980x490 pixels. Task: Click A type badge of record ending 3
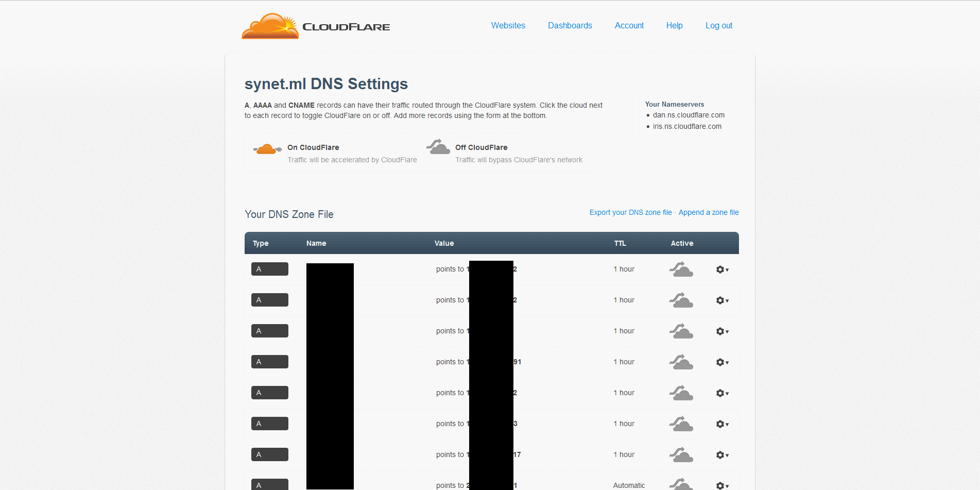coord(269,424)
